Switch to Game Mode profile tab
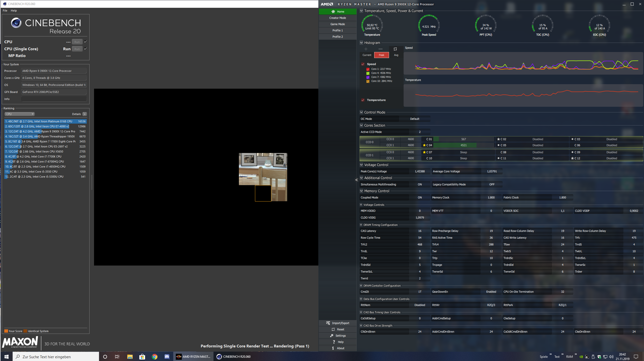644x361 pixels. pyautogui.click(x=337, y=24)
